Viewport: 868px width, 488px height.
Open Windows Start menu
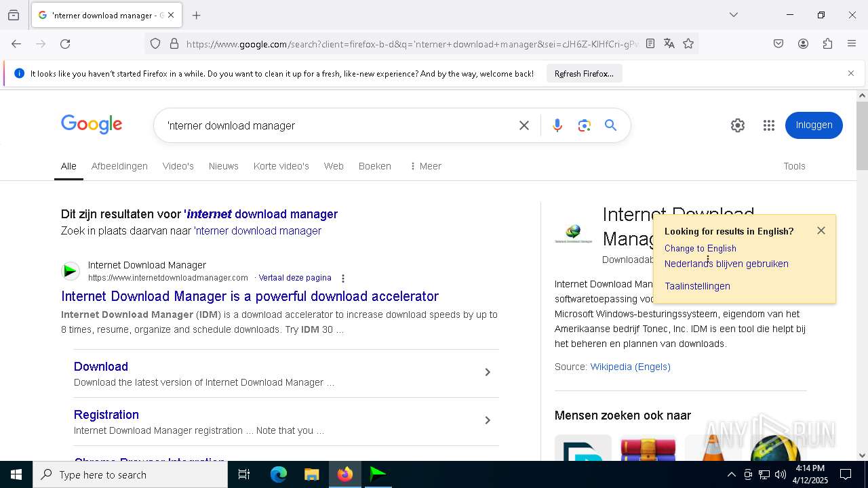(16, 474)
